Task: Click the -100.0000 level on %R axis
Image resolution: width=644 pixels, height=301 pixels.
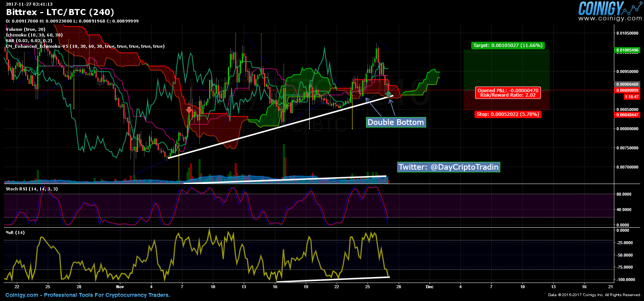Action: pos(626,280)
